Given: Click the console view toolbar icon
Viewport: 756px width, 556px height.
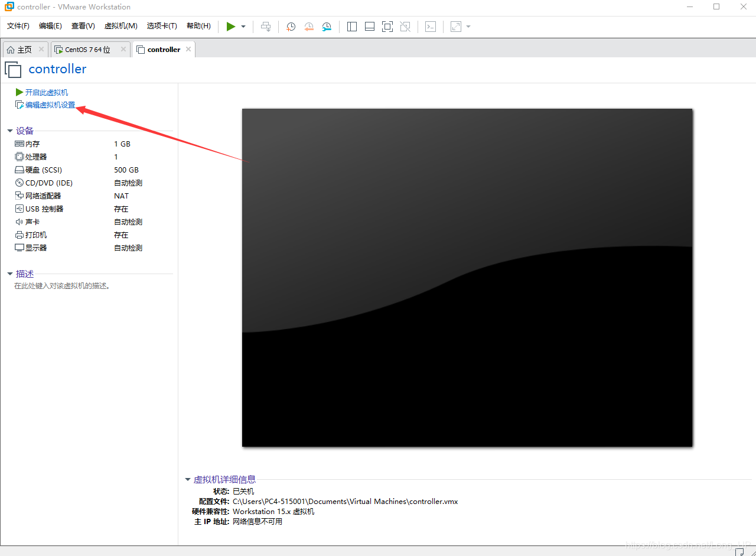Looking at the screenshot, I should click(x=431, y=27).
